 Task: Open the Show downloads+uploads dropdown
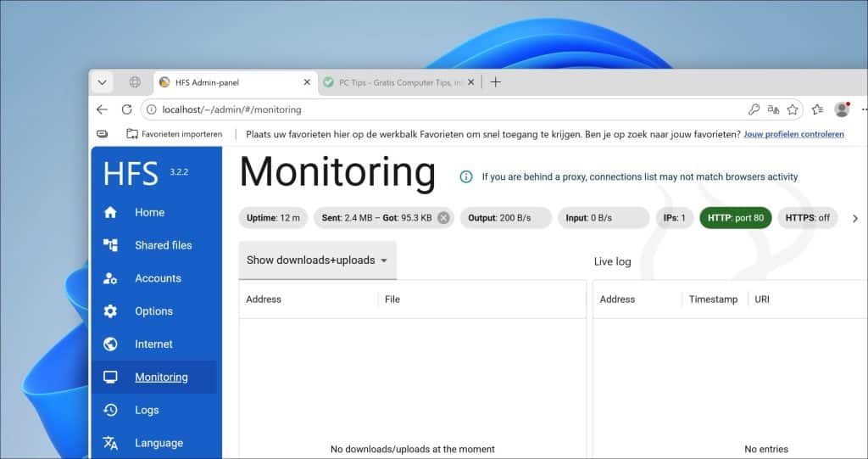[317, 260]
